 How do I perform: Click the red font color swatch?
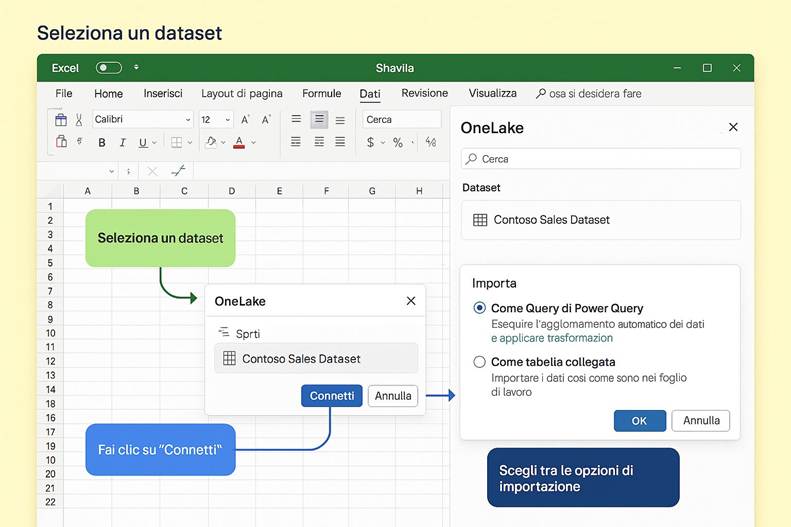click(239, 143)
